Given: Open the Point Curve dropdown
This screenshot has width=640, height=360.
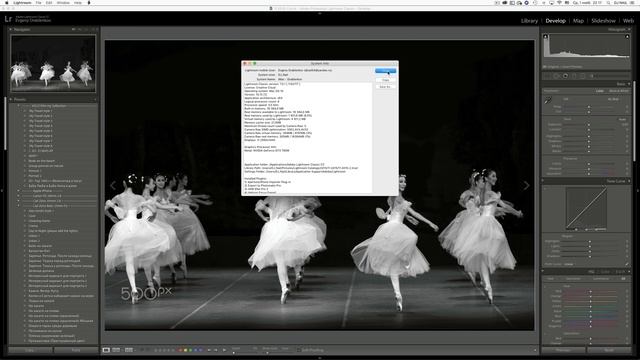Looking at the screenshot, I should 569,264.
